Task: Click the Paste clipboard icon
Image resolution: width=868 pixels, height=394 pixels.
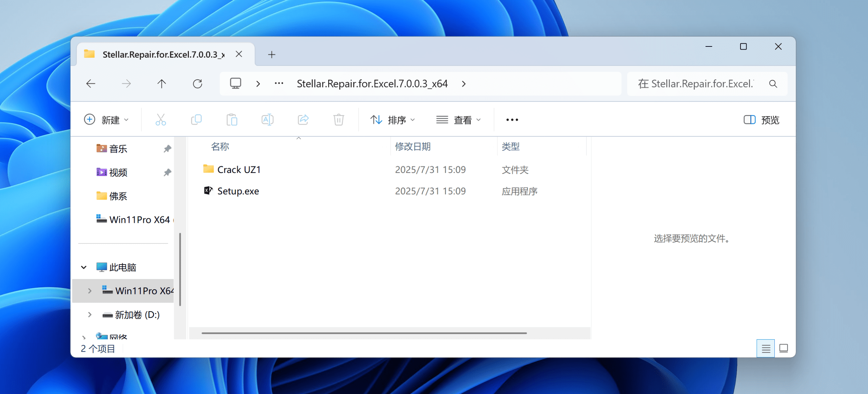Action: 232,120
